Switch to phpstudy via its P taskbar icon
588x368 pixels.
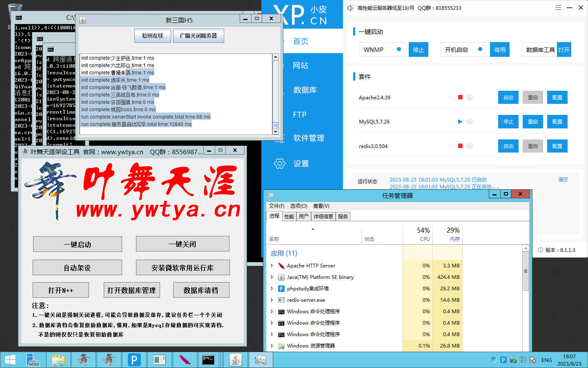coord(134,360)
